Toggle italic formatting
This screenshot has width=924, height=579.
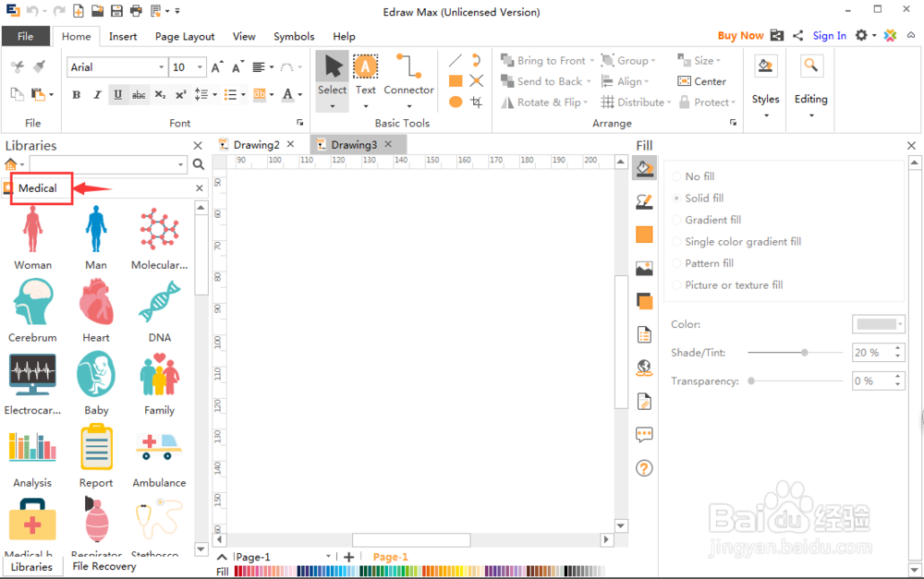[97, 94]
